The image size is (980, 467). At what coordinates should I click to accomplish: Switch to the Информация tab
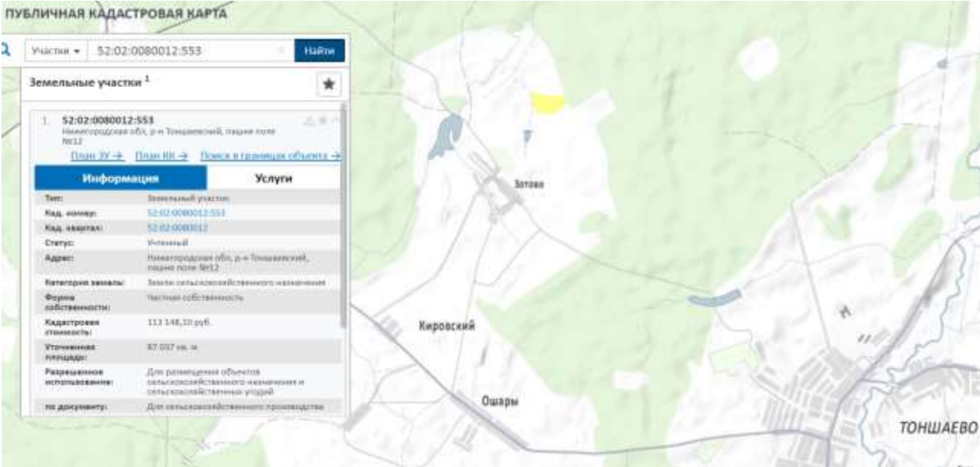120,178
